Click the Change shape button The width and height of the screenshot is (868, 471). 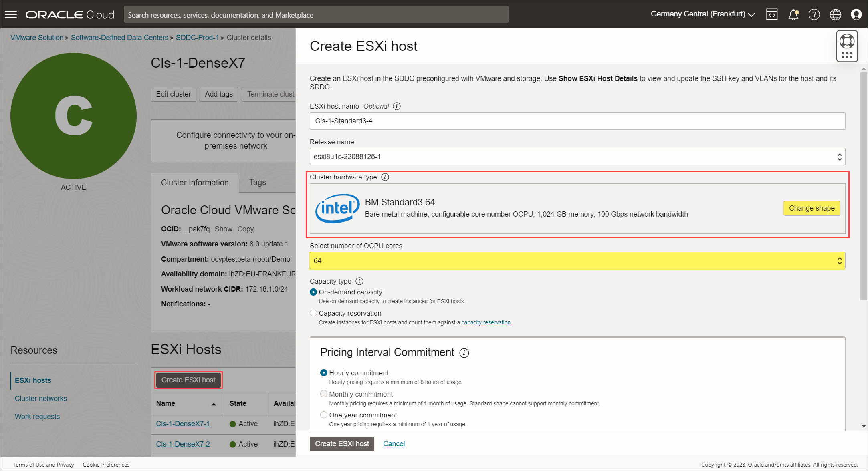[811, 208]
